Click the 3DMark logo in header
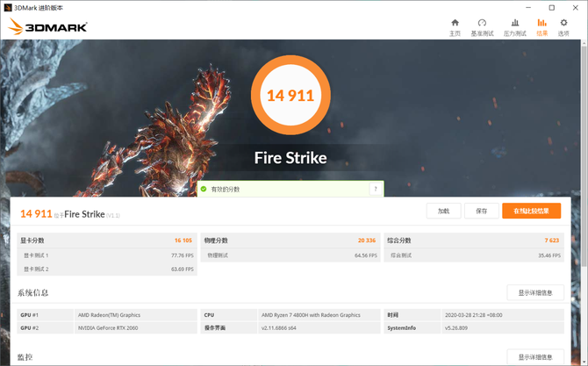Screen dimensions: 588x366 pos(48,27)
